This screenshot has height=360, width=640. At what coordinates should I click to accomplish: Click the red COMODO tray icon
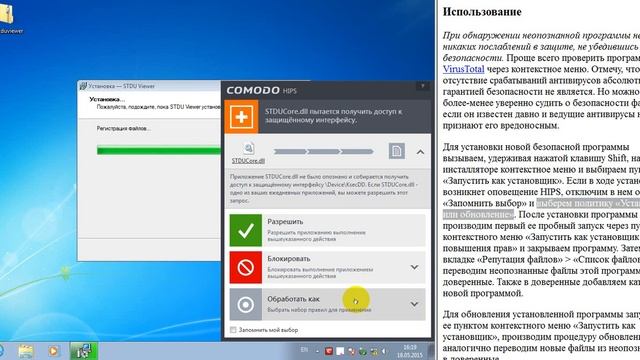tap(329, 351)
